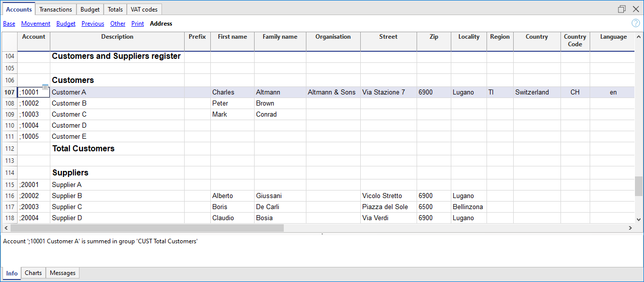
Task: Switch to the Budget view link
Action: tap(66, 24)
